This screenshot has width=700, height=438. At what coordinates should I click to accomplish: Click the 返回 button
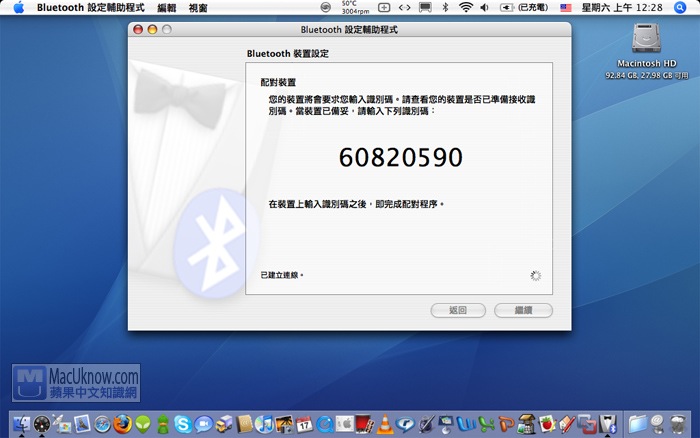[x=458, y=310]
